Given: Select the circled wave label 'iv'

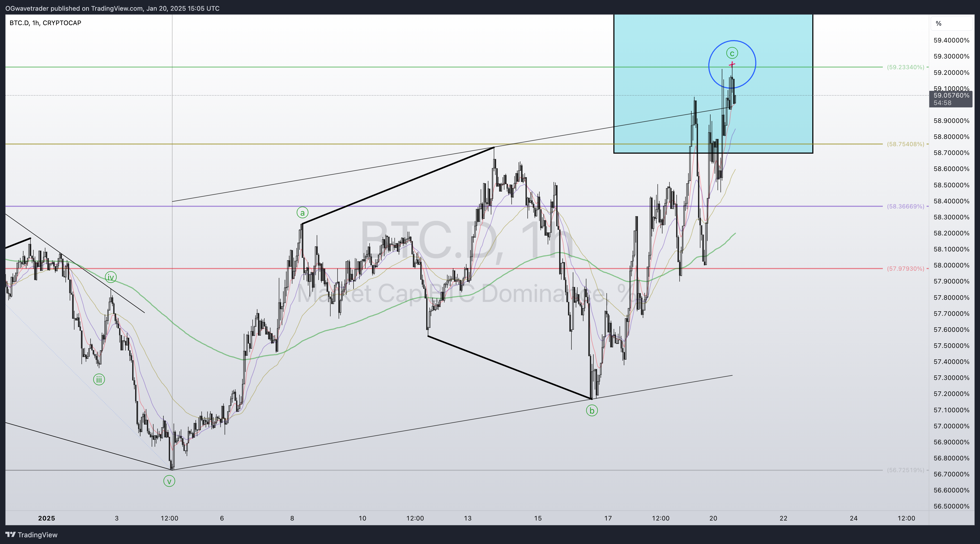Looking at the screenshot, I should click(x=111, y=277).
